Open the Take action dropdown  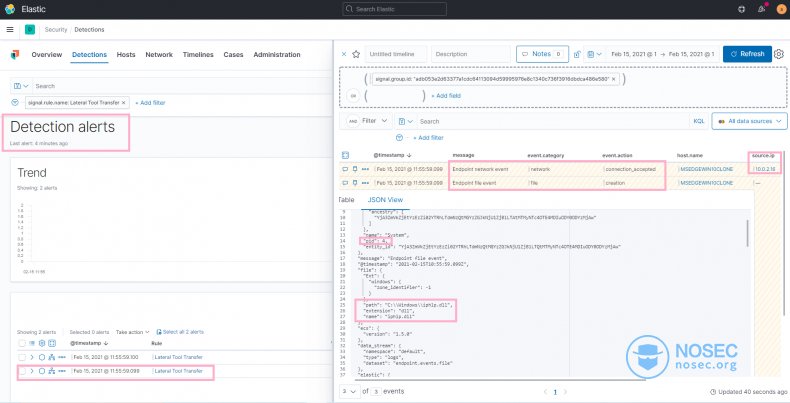[x=133, y=332]
